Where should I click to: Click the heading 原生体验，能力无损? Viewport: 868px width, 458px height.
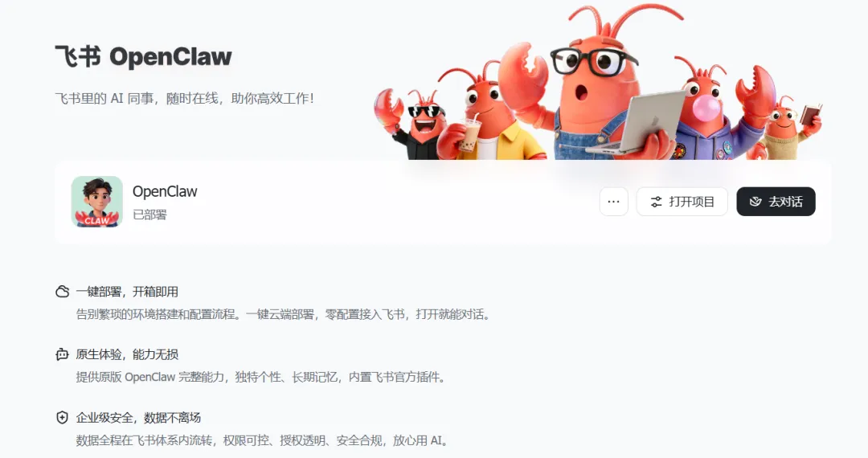(127, 354)
